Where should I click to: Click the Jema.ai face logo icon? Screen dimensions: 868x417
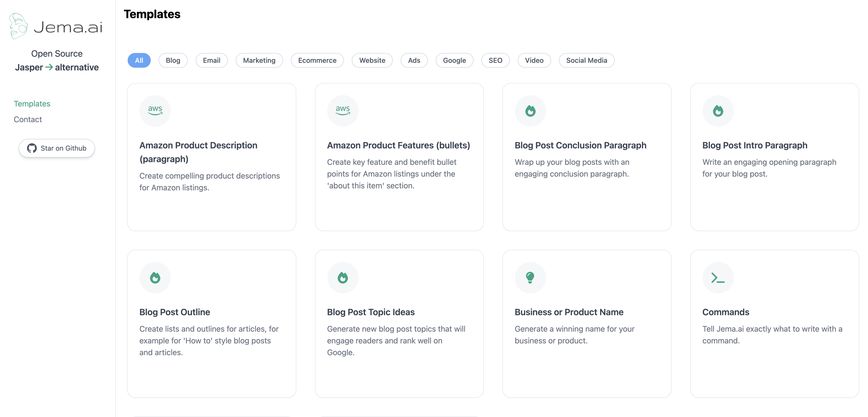[18, 26]
